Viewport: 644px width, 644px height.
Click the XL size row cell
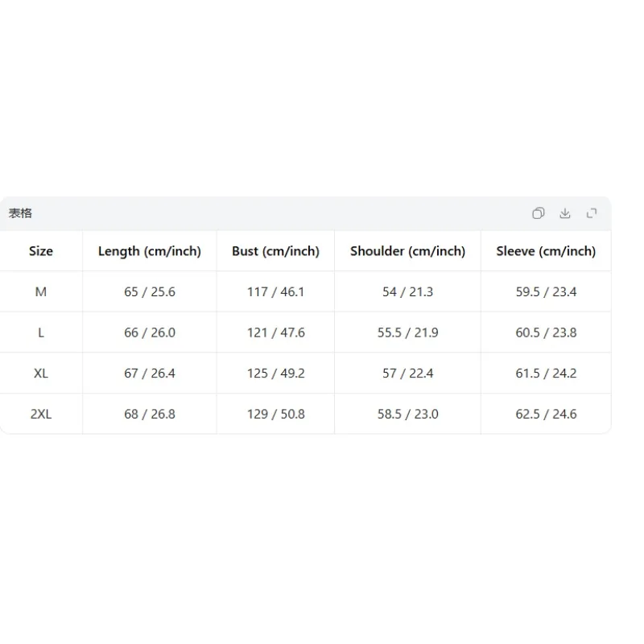pyautogui.click(x=41, y=373)
